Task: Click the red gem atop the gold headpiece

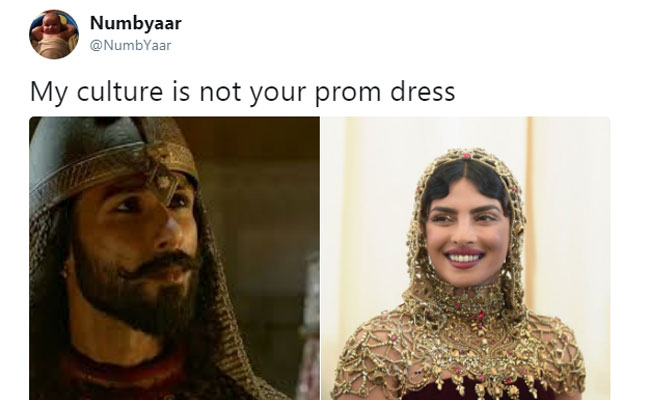Action: [x=467, y=156]
